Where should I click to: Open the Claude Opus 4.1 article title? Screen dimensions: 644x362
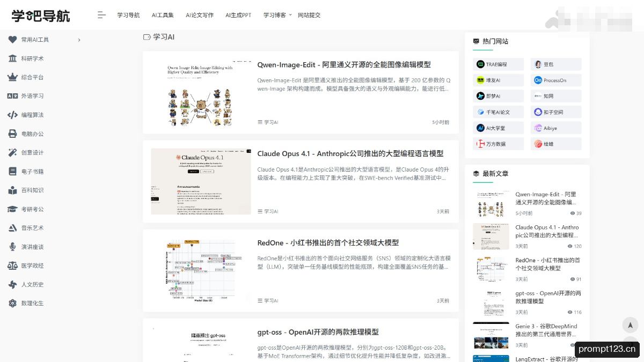[x=350, y=153]
